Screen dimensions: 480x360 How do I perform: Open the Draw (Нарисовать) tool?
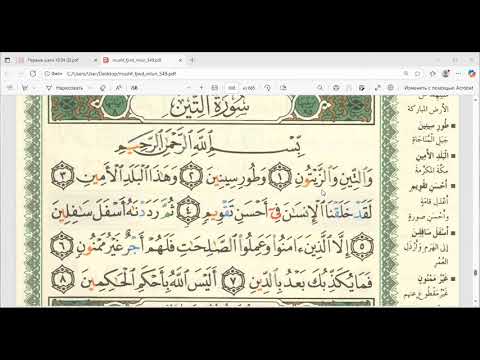click(65, 88)
